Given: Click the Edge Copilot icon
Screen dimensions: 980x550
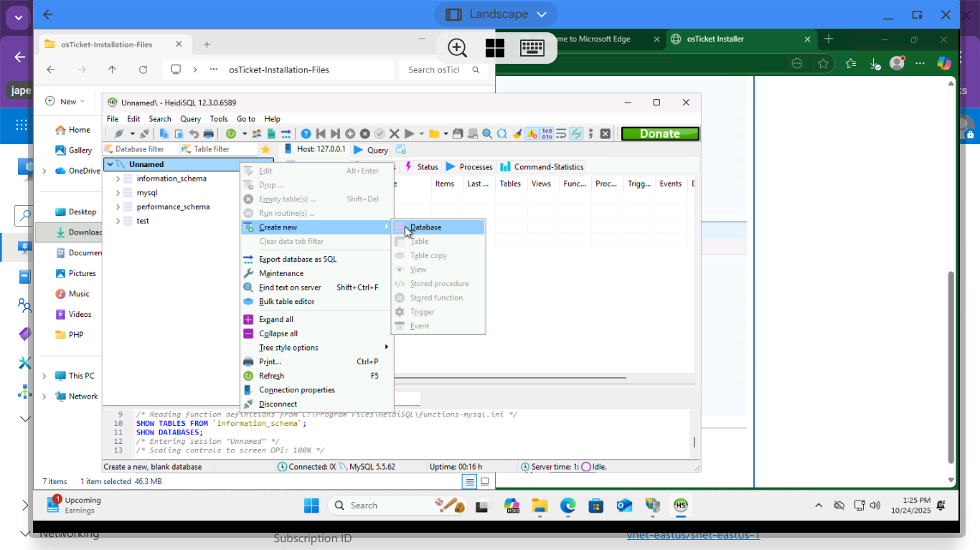Looking at the screenshot, I should (944, 63).
